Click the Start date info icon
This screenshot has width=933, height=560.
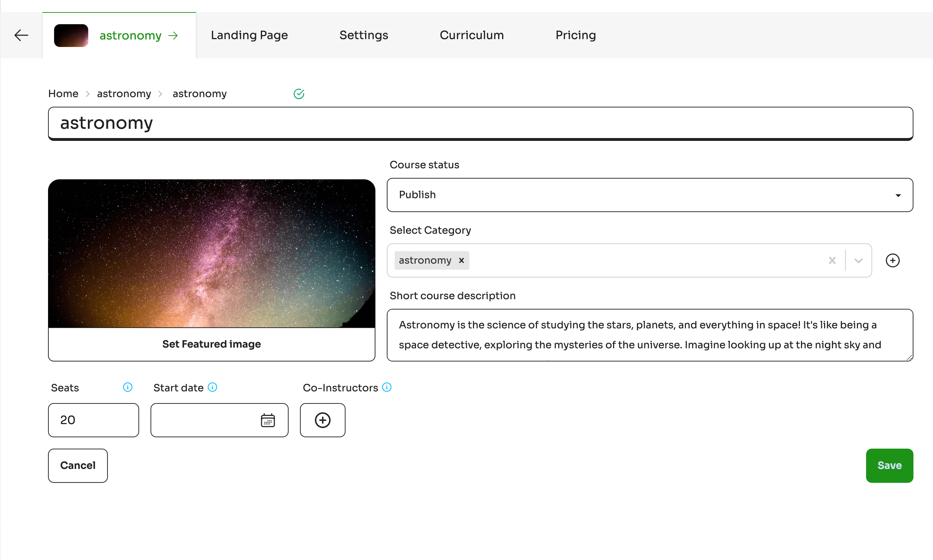(212, 387)
